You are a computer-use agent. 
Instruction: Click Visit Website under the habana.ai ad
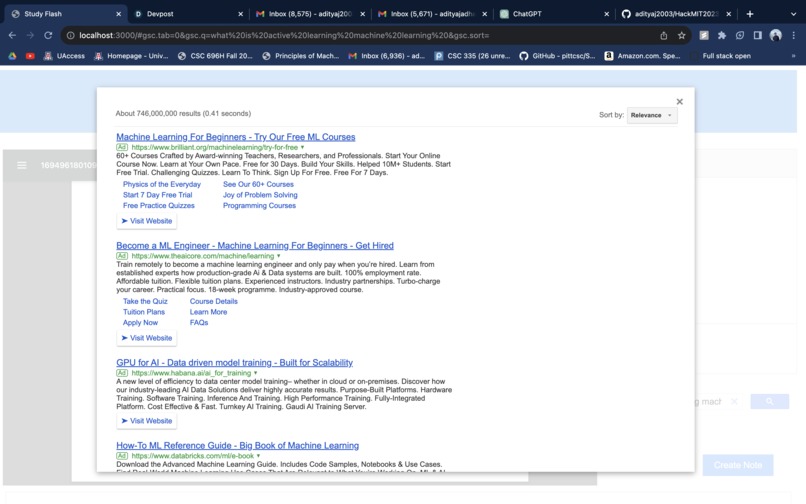pos(146,421)
